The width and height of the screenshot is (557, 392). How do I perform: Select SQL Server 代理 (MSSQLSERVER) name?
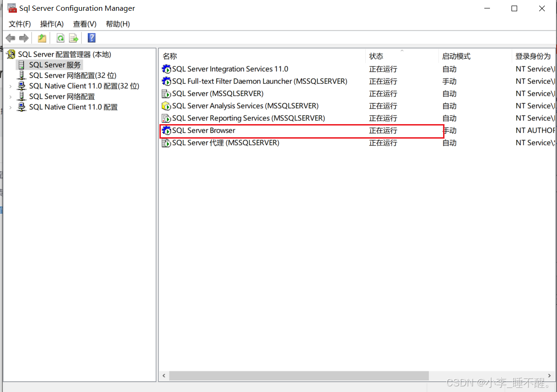226,143
